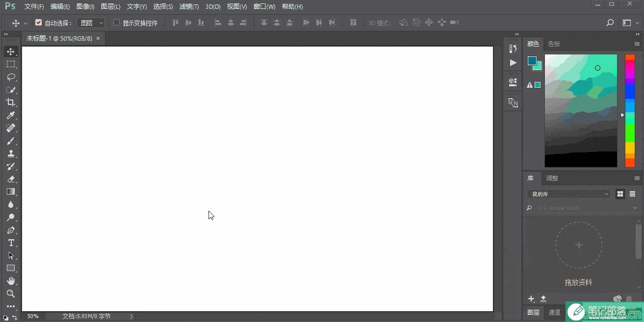Viewport: 644px width, 322px height.
Task: Click the Creative Cloud sync icon
Action: click(x=618, y=298)
